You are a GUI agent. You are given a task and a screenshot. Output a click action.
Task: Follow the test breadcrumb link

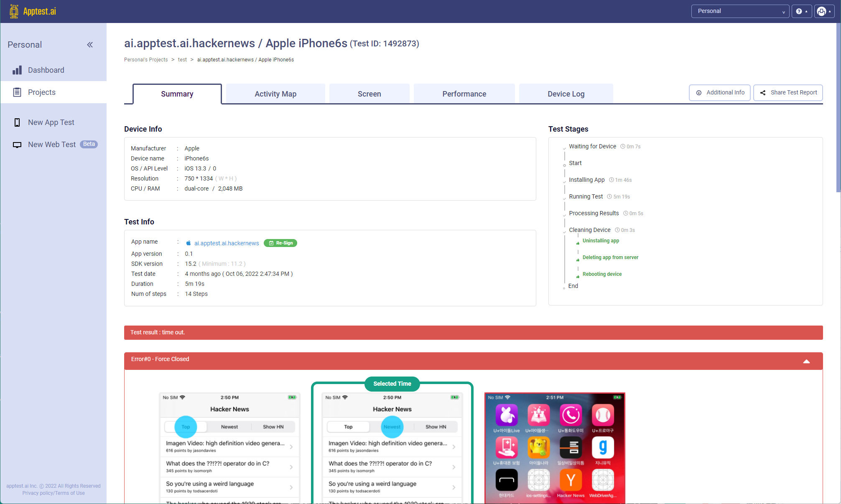[182, 60]
